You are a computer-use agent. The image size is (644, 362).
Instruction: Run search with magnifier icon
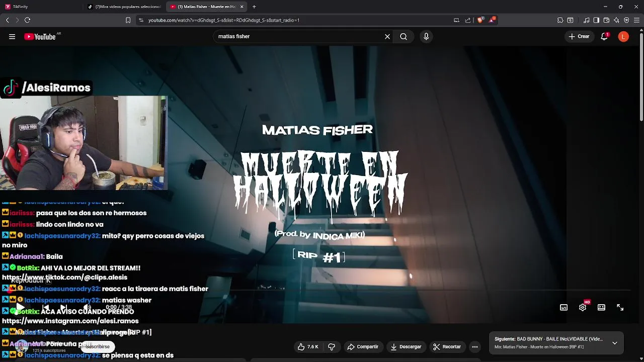coord(404,37)
